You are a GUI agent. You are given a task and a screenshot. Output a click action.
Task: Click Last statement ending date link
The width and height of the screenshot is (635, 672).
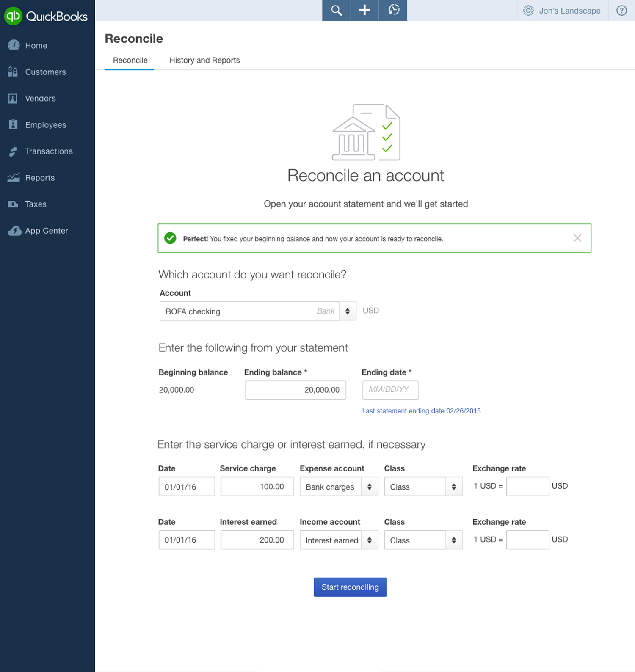tap(421, 411)
